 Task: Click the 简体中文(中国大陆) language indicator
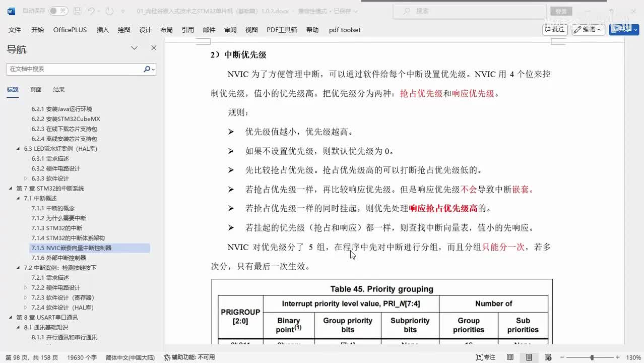(130, 357)
